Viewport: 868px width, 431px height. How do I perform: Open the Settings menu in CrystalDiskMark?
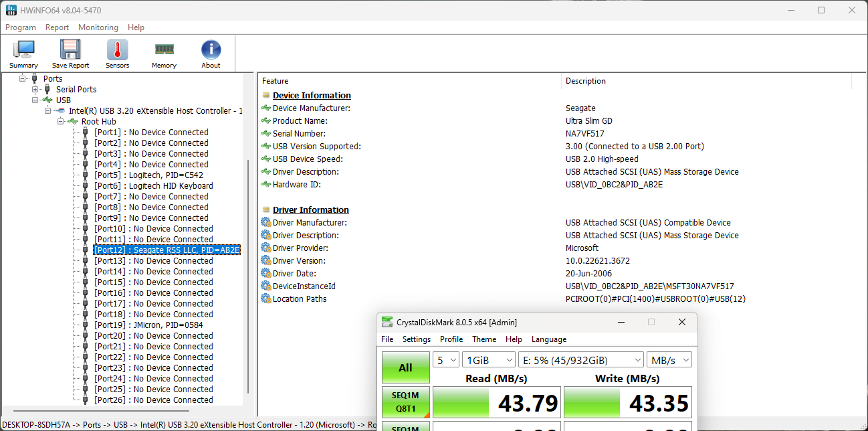417,339
